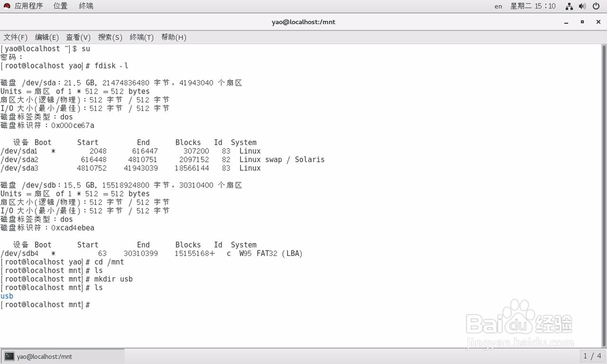The image size is (607, 364).
Task: Open the clock showing 星期二 15:10
Action: pyautogui.click(x=533, y=6)
